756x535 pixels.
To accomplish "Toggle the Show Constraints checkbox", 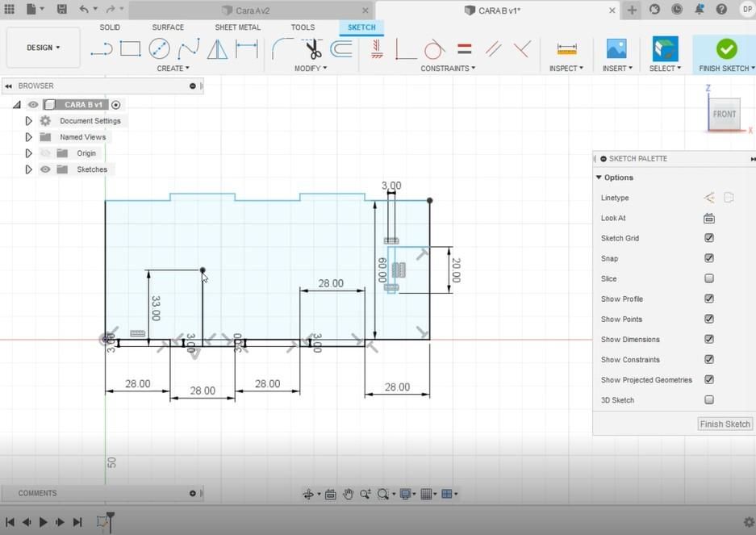I will point(708,359).
